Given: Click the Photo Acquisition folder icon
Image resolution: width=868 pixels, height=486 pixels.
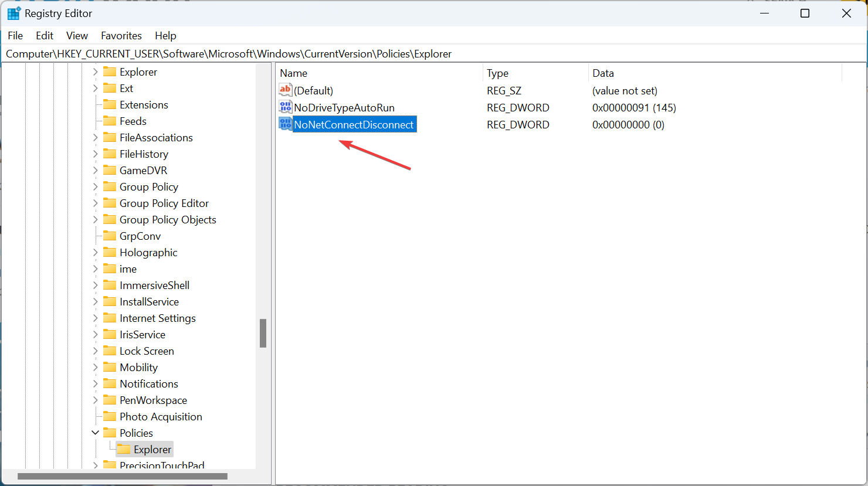Looking at the screenshot, I should tap(110, 416).
